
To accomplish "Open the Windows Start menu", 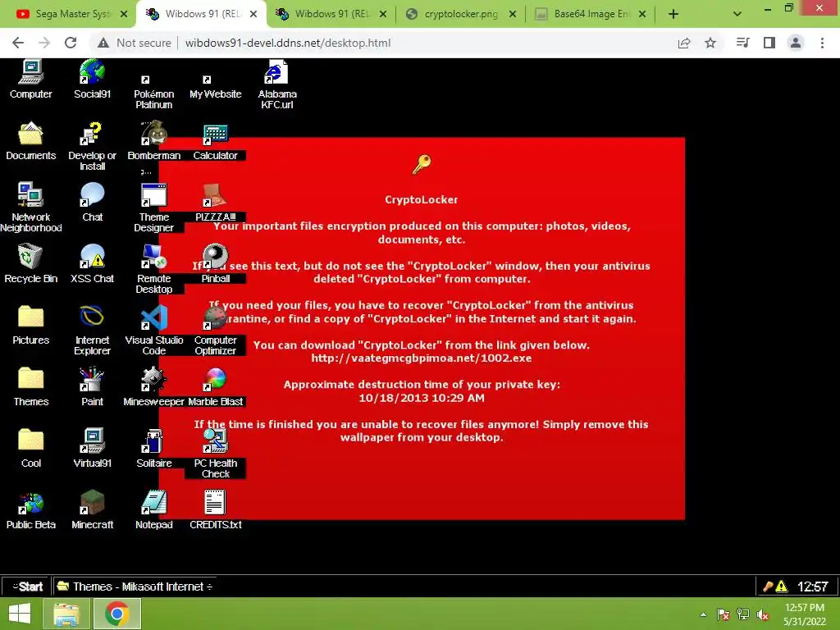I will point(20,614).
